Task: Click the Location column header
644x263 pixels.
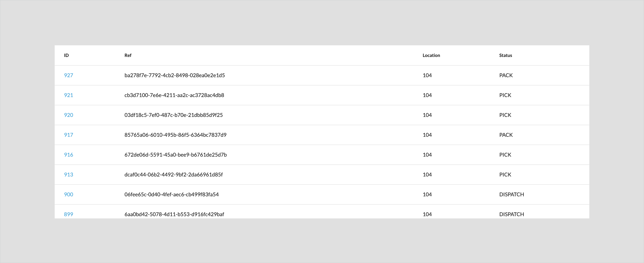Action: [x=431, y=55]
